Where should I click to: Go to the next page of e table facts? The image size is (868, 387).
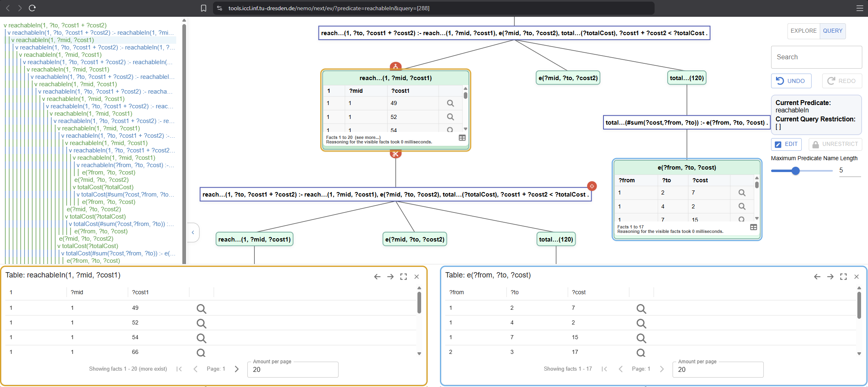click(x=662, y=369)
